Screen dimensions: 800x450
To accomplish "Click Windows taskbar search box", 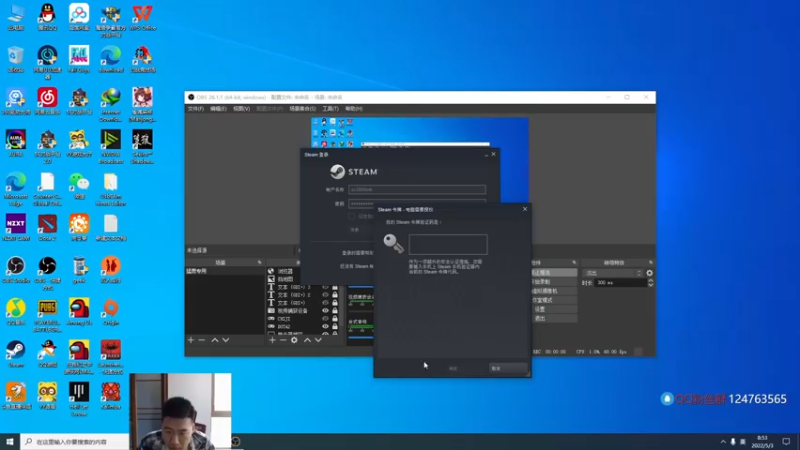I will [74, 441].
